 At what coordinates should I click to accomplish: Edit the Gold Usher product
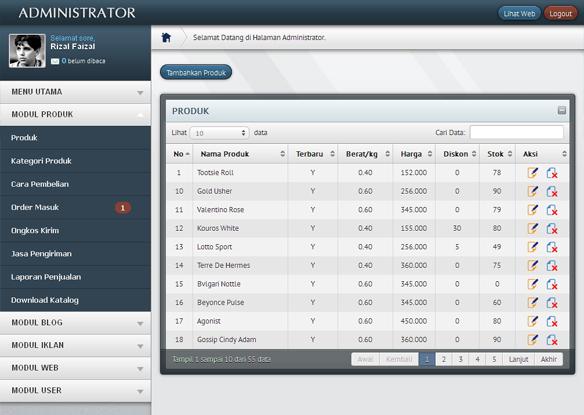[x=533, y=191]
